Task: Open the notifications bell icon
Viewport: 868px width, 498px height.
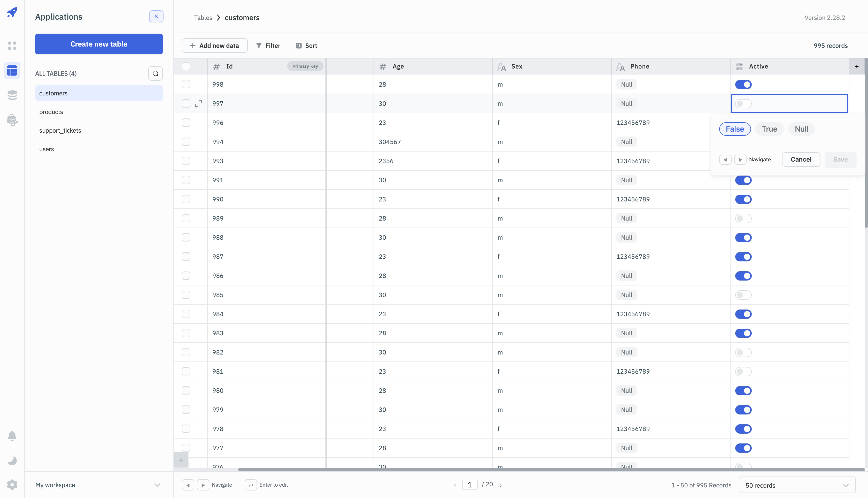Action: pos(12,436)
